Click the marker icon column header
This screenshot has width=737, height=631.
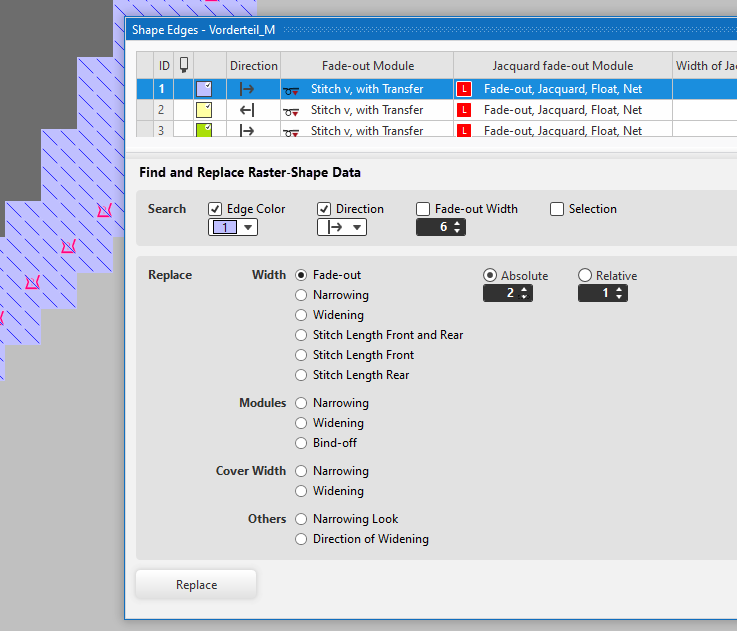[183, 65]
